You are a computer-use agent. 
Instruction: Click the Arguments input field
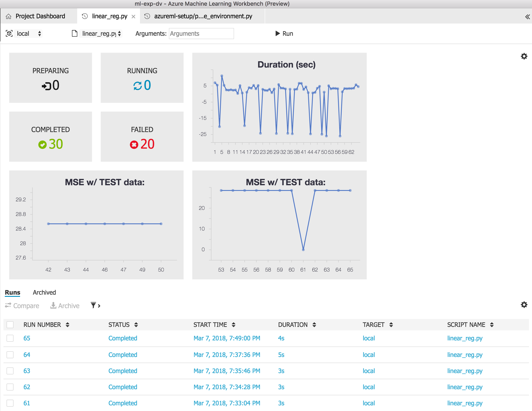pos(201,34)
